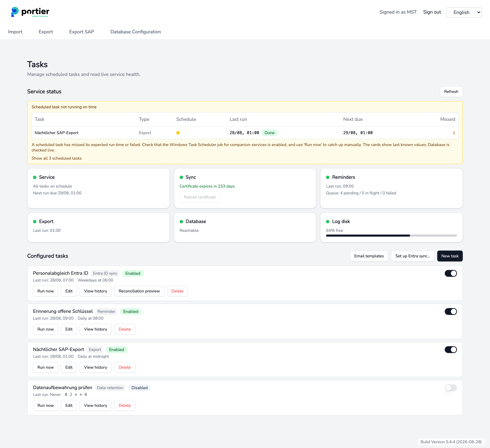Run now for Personalabgleich Entra ID
Screen dimensions: 490x448
click(45, 291)
